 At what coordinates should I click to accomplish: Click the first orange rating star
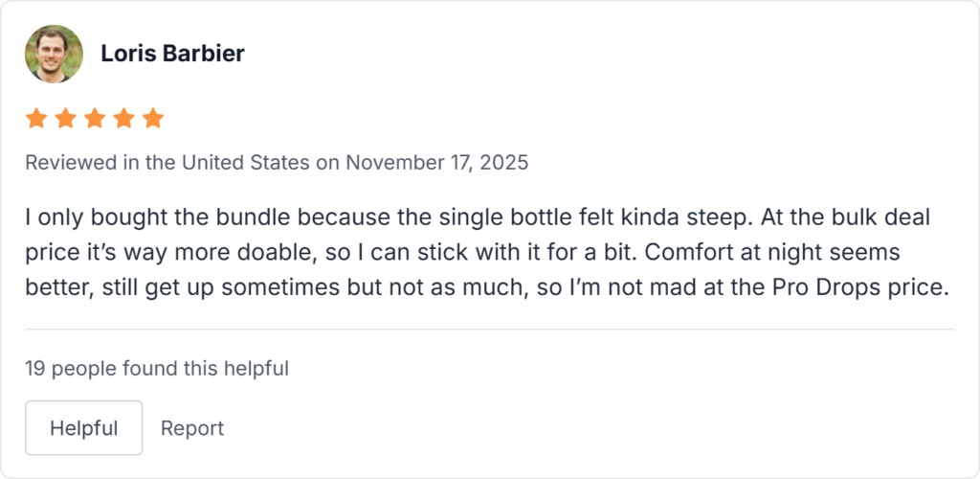36,119
